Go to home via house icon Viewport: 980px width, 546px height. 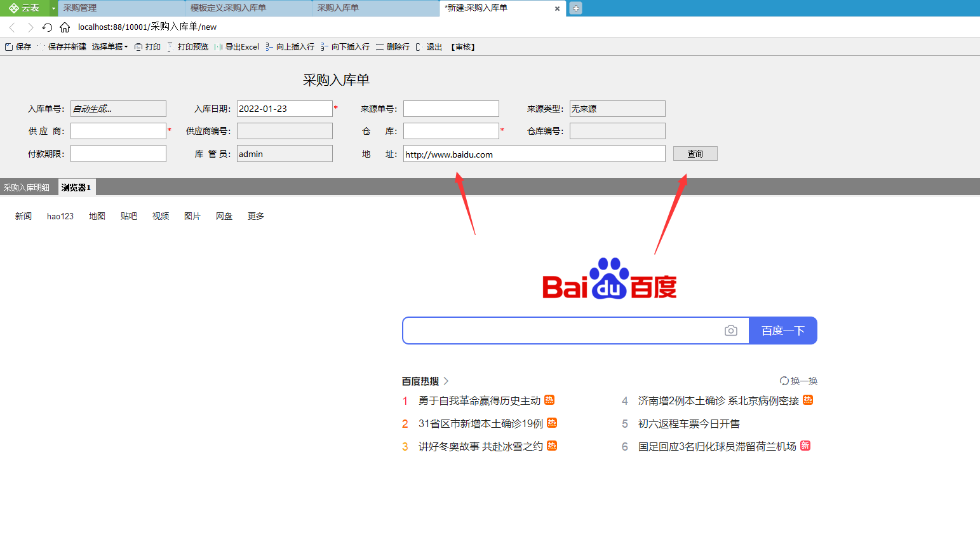point(65,27)
